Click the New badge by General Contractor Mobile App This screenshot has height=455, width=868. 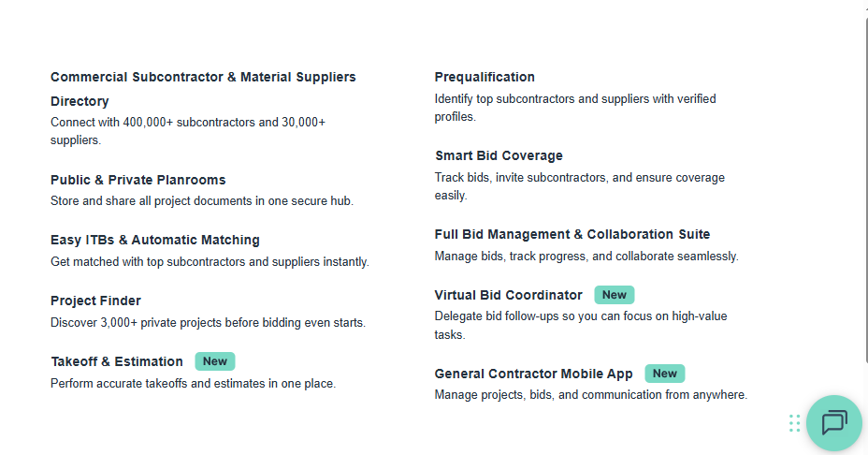665,374
